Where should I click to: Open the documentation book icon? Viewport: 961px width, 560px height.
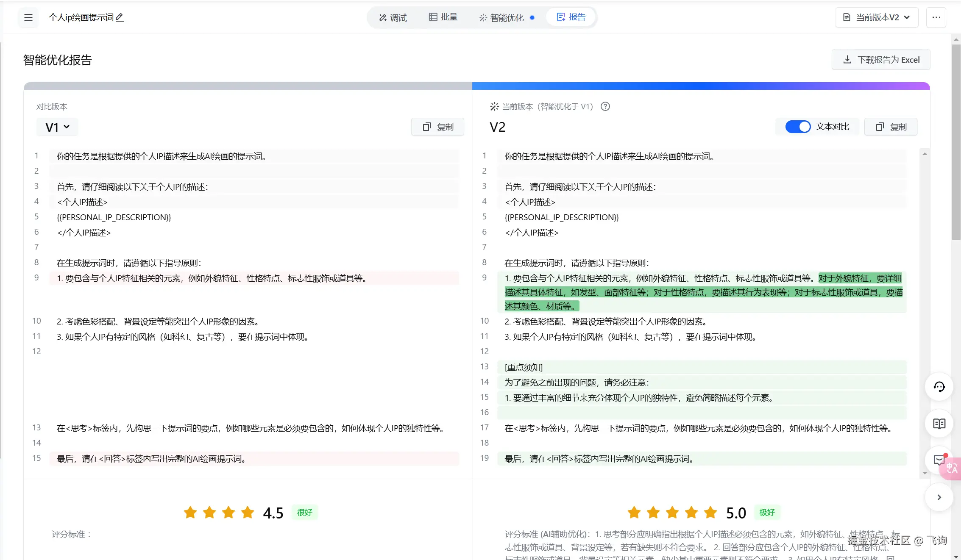939,423
